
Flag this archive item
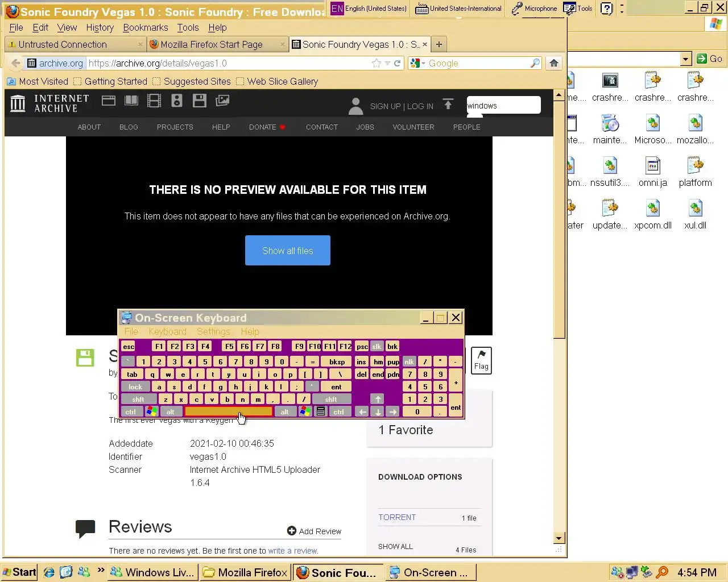pos(481,360)
